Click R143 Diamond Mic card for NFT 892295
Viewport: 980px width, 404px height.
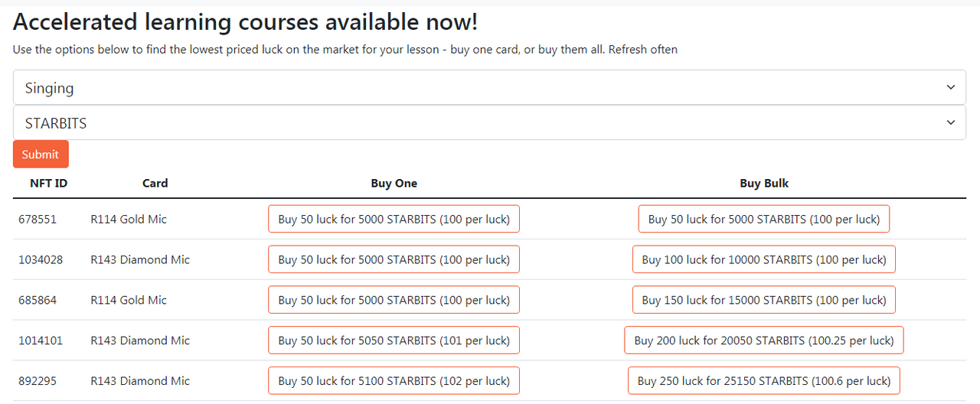140,380
